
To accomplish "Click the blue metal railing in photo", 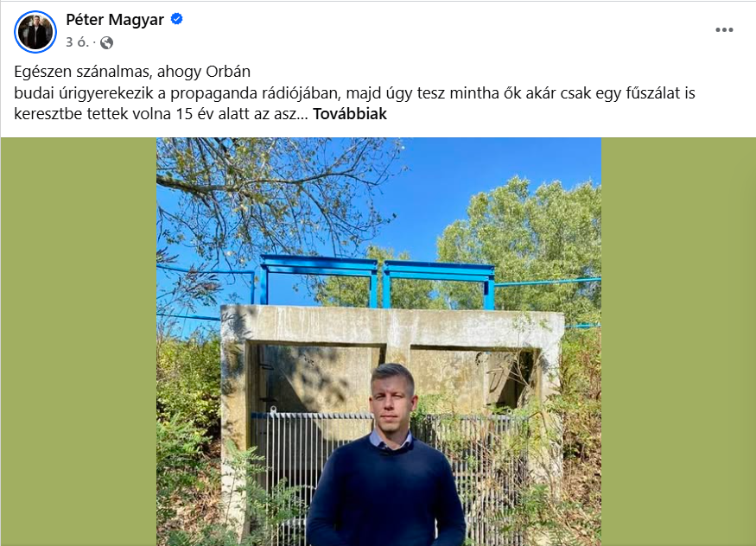I will pyautogui.click(x=377, y=281).
